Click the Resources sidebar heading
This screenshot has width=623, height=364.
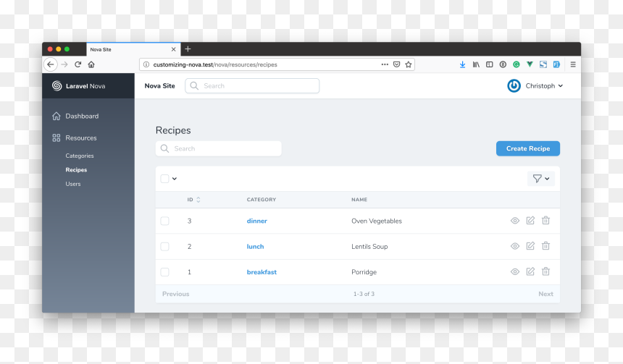coord(81,137)
